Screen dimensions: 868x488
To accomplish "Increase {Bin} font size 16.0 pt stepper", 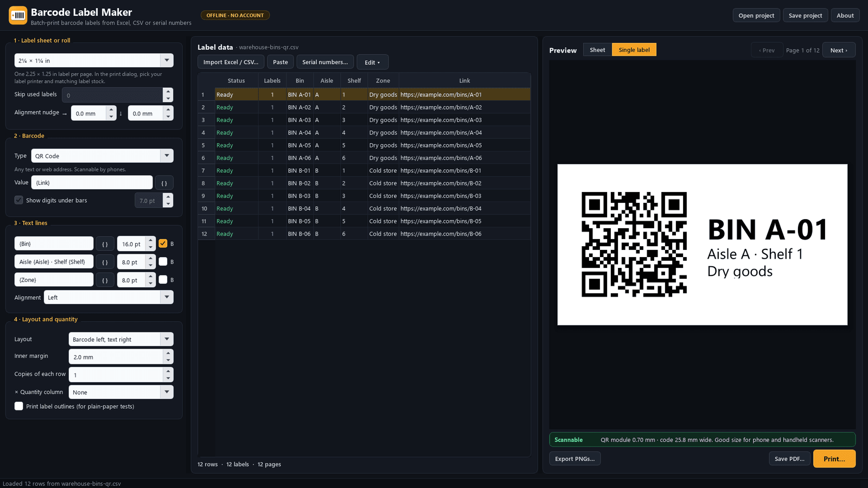I will (151, 240).
